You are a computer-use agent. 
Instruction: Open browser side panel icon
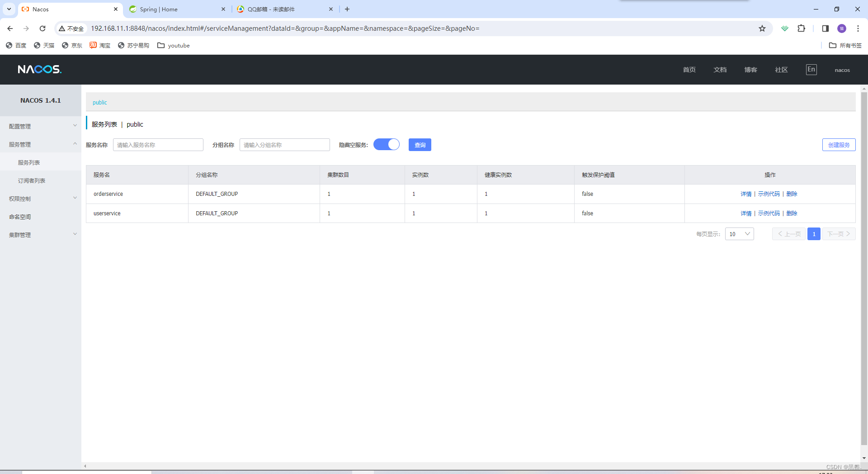pyautogui.click(x=825, y=28)
